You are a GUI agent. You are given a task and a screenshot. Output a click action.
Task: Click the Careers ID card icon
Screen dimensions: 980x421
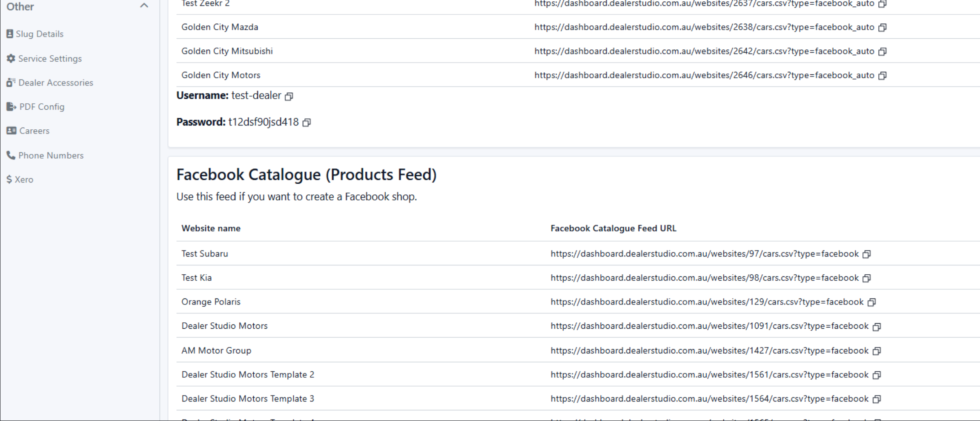11,131
